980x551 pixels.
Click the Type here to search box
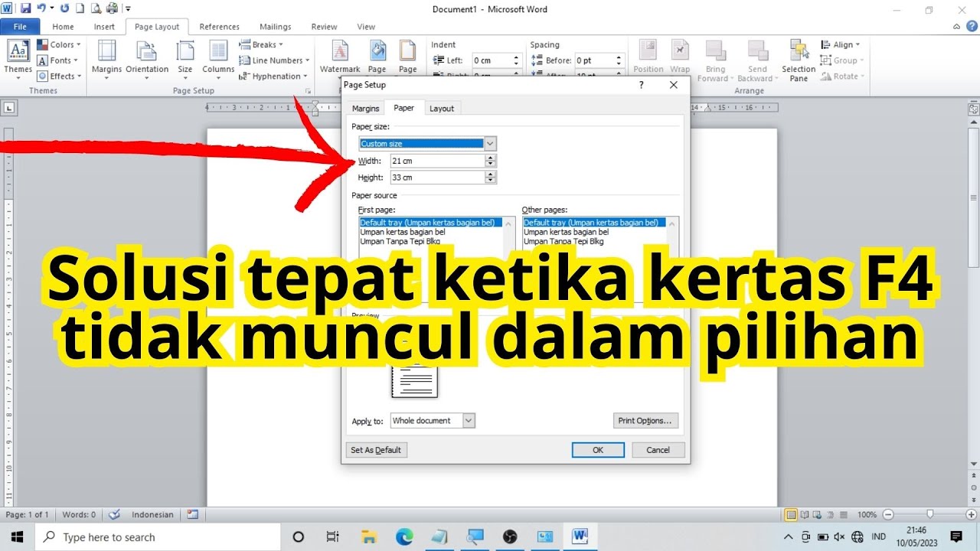pyautogui.click(x=159, y=536)
